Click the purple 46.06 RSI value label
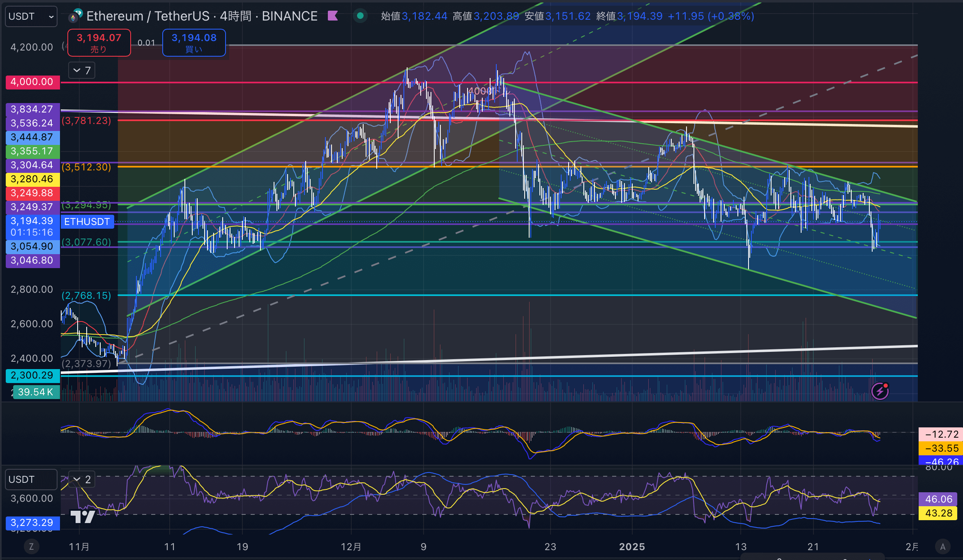Screen dimensions: 963x560 pyautogui.click(x=938, y=499)
